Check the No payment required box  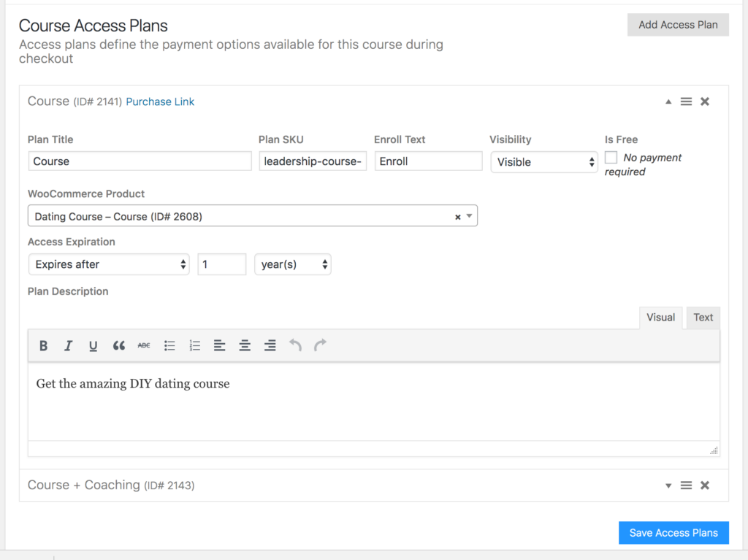pyautogui.click(x=611, y=158)
